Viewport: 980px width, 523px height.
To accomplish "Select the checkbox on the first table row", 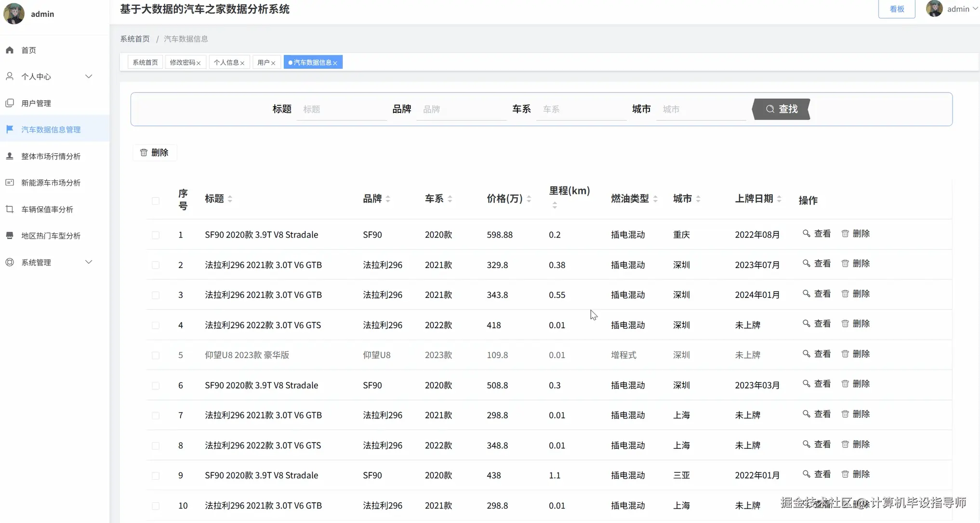I will pos(156,235).
